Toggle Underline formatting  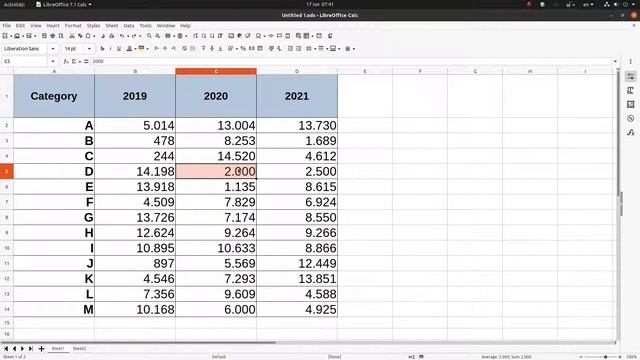click(x=119, y=49)
